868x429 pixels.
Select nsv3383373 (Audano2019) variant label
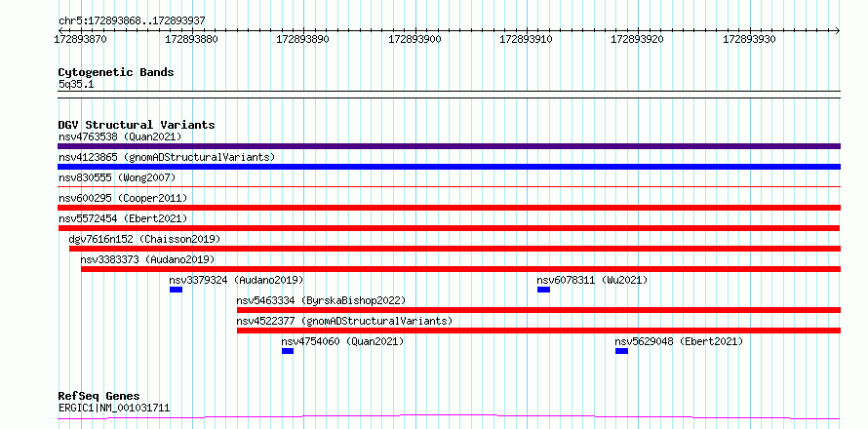pyautogui.click(x=148, y=259)
